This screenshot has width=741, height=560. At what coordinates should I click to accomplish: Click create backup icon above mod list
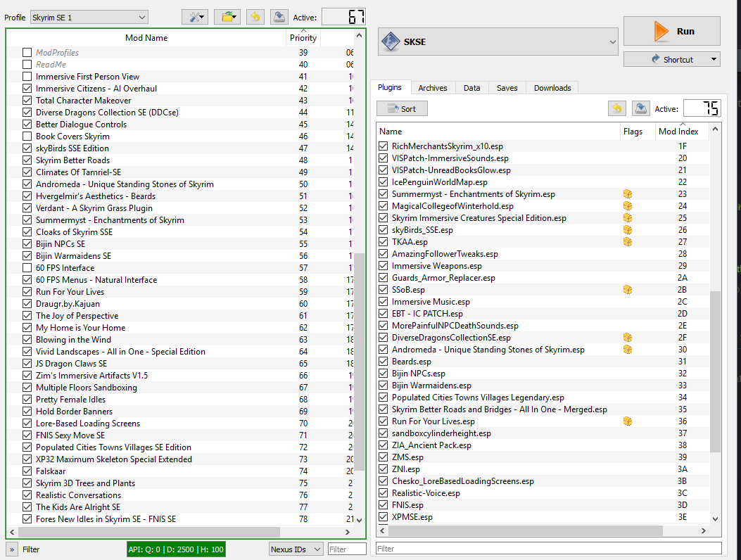pos(279,18)
